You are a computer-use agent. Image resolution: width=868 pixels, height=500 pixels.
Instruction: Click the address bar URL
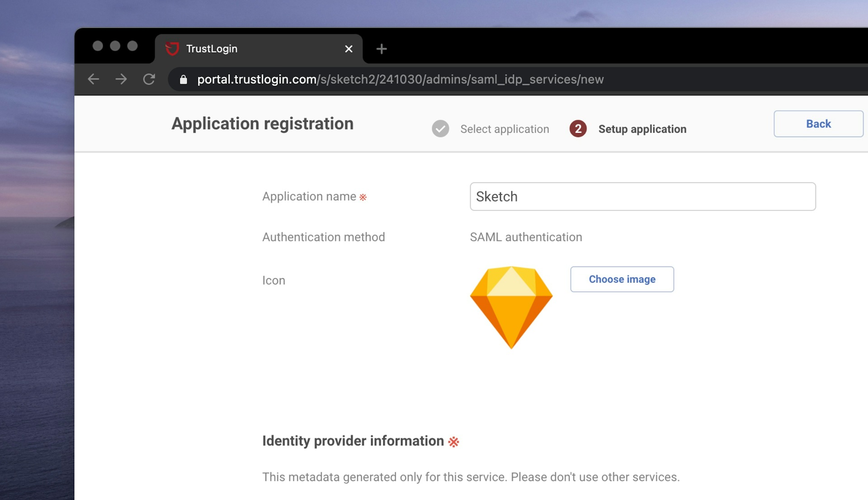[x=400, y=79]
